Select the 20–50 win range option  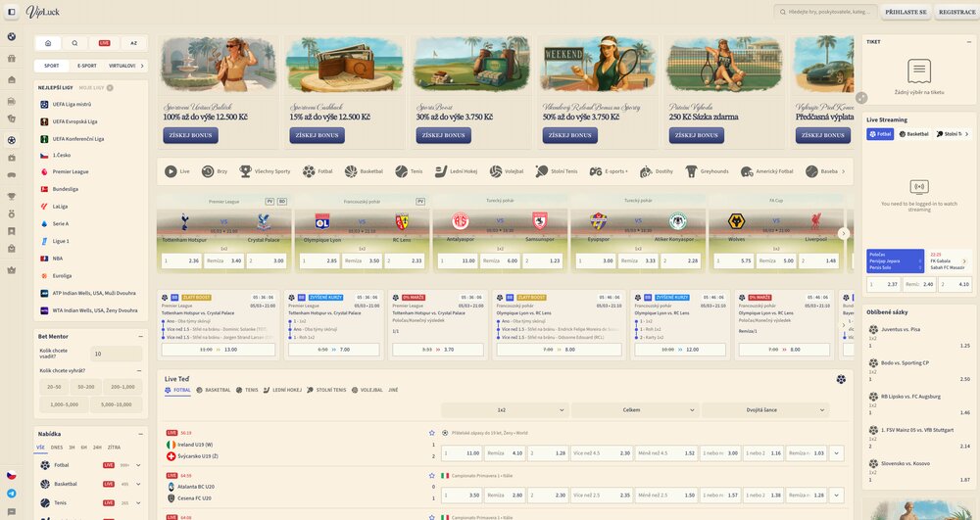(54, 387)
